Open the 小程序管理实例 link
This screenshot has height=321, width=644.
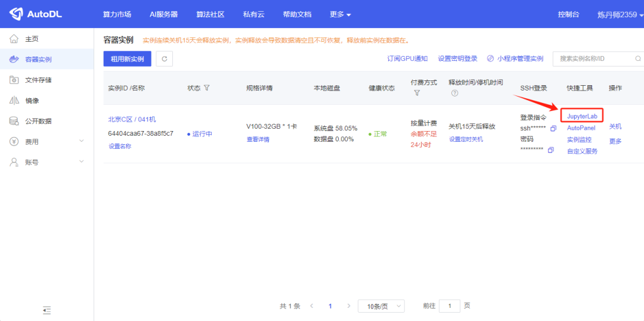[520, 58]
